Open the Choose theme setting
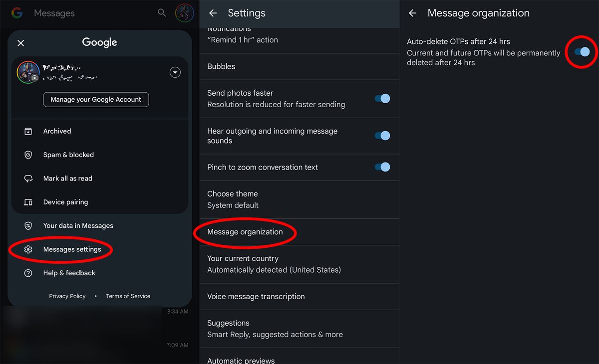The width and height of the screenshot is (599, 364). tap(233, 199)
